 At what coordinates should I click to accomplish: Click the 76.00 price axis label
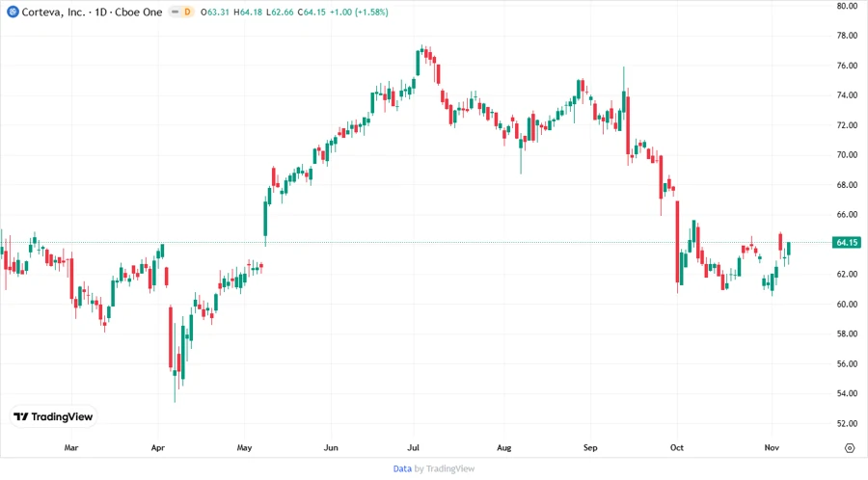coord(847,66)
